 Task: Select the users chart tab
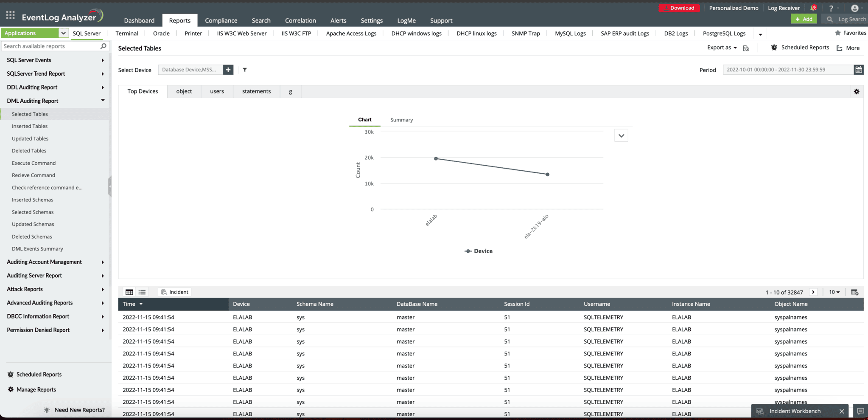[x=217, y=91]
